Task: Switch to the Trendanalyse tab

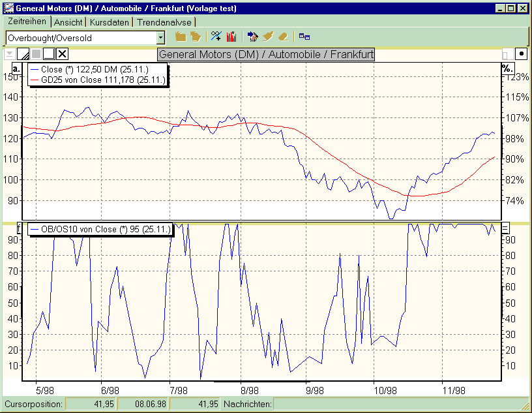Action: 163,22
